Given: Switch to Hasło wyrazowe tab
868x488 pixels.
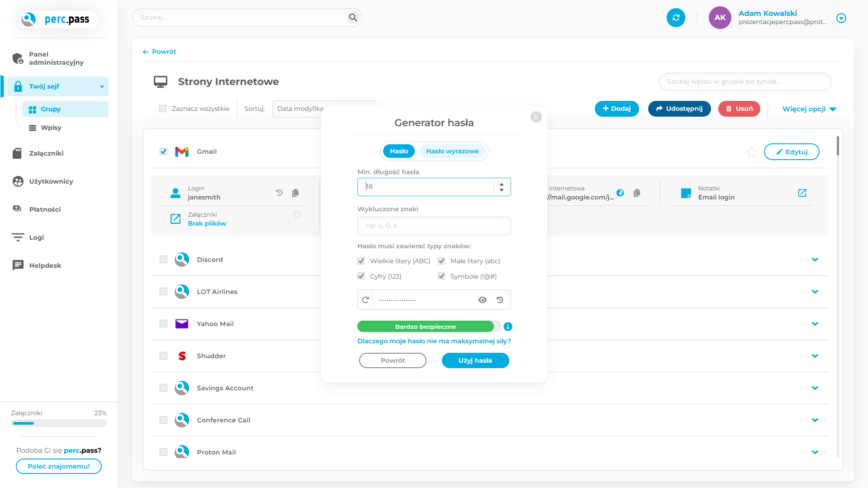Looking at the screenshot, I should [x=452, y=151].
